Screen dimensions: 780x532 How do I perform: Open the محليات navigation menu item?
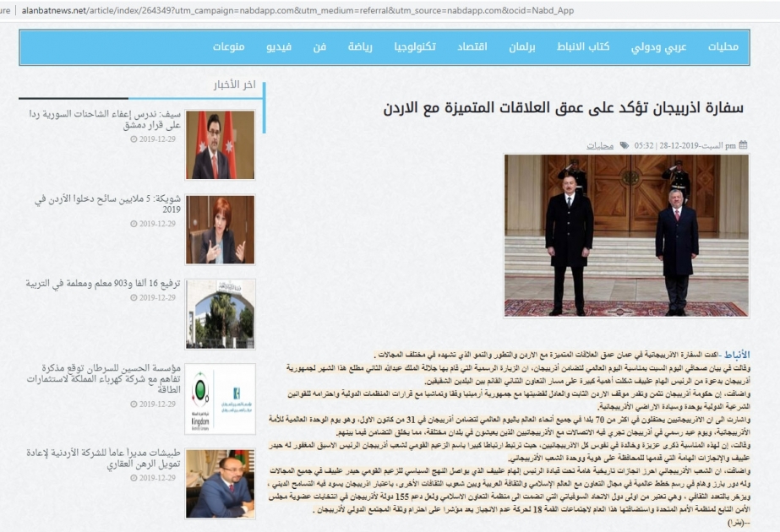(723, 46)
